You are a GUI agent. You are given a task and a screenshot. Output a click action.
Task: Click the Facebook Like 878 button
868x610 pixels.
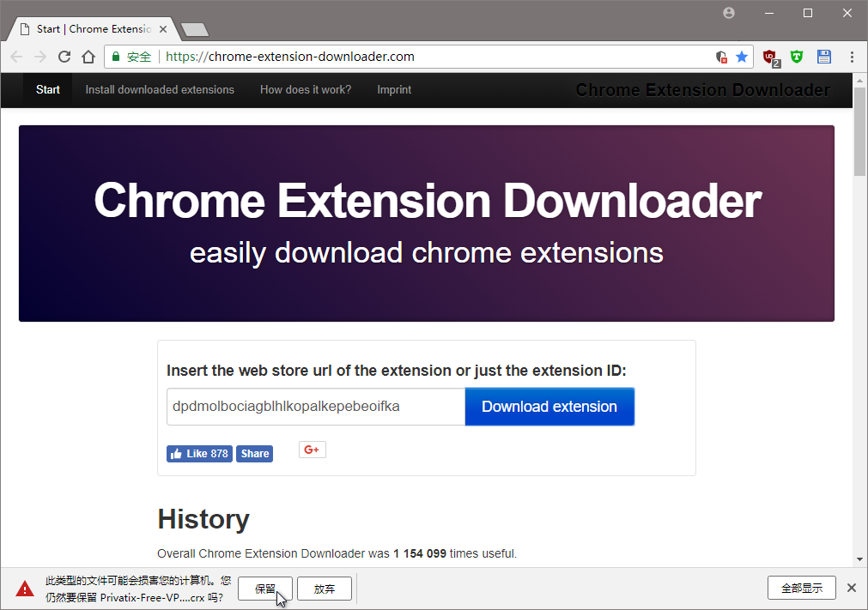pyautogui.click(x=199, y=454)
